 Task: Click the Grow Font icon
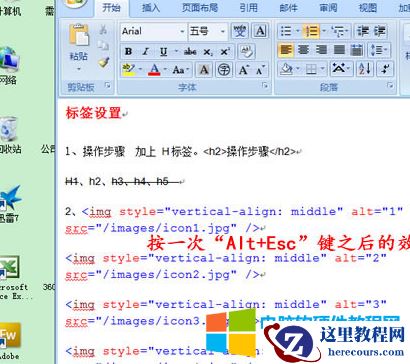[243, 70]
